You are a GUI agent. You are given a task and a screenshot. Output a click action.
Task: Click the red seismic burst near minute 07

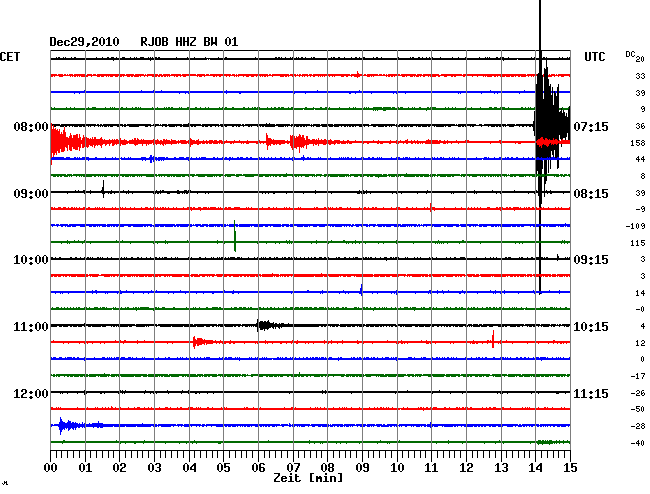tap(300, 142)
